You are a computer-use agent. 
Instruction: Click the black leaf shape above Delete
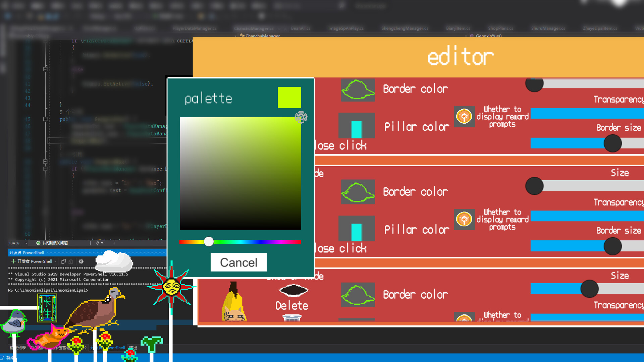coord(292,290)
